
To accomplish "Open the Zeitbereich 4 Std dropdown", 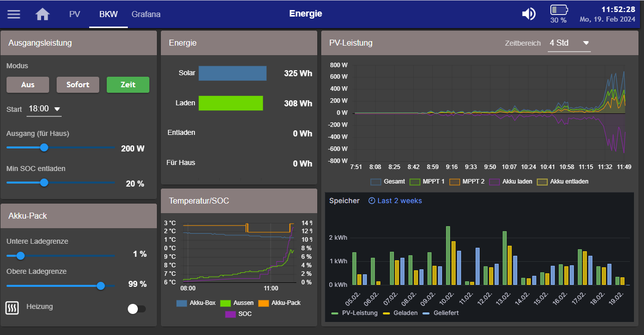I will [x=569, y=43].
